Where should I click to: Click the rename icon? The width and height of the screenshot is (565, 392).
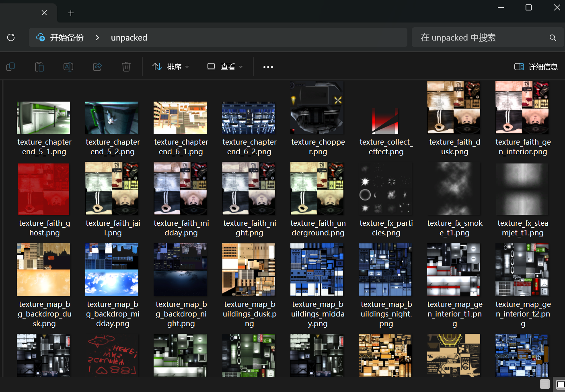click(68, 67)
